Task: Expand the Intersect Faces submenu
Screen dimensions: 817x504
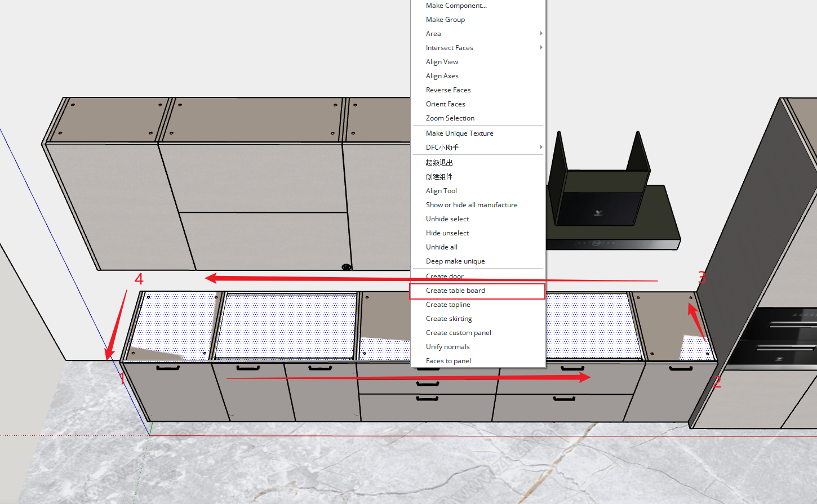Action: [541, 48]
